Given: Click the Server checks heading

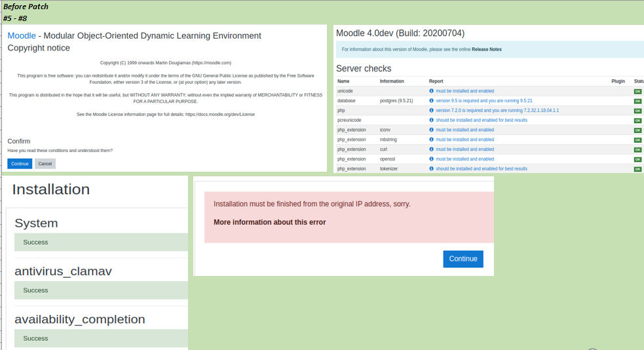Looking at the screenshot, I should tap(364, 69).
